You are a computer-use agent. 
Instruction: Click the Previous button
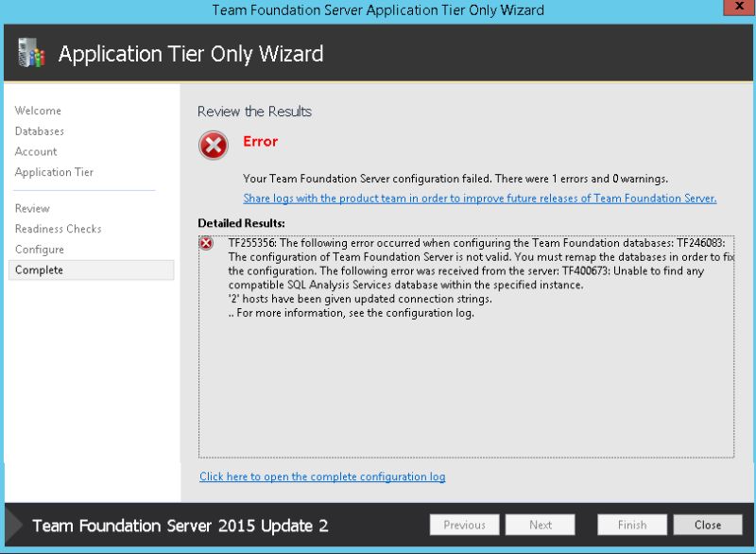click(464, 525)
